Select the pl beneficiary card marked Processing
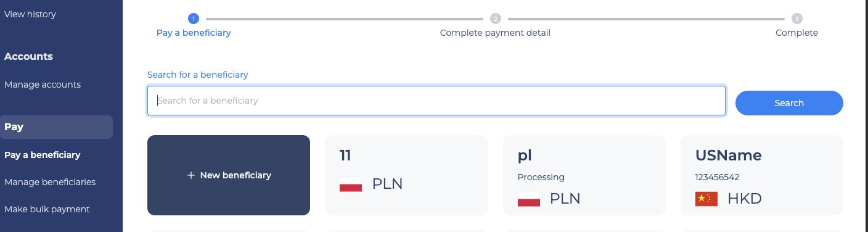 pos(584,175)
